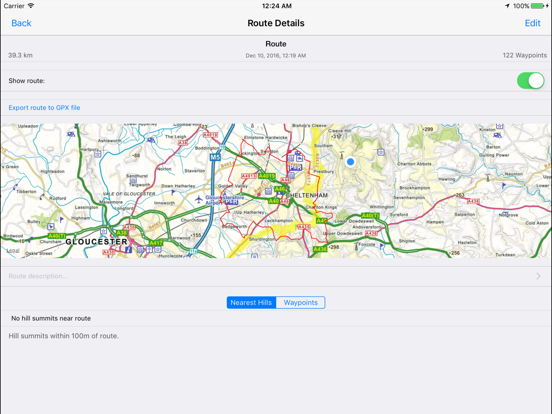Tap the Wi-Fi status icon
This screenshot has width=552, height=414.
tap(31, 6)
